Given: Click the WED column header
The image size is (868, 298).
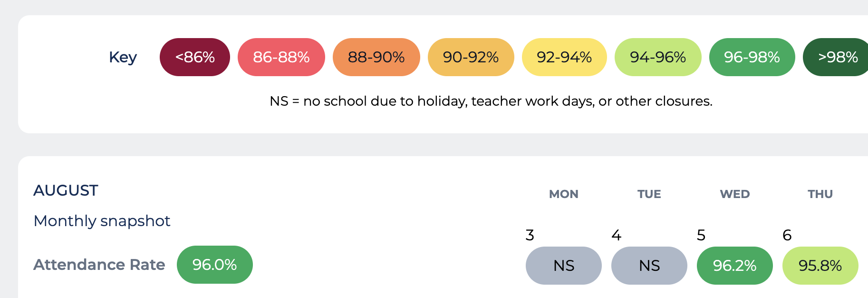Looking at the screenshot, I should pyautogui.click(x=735, y=194).
